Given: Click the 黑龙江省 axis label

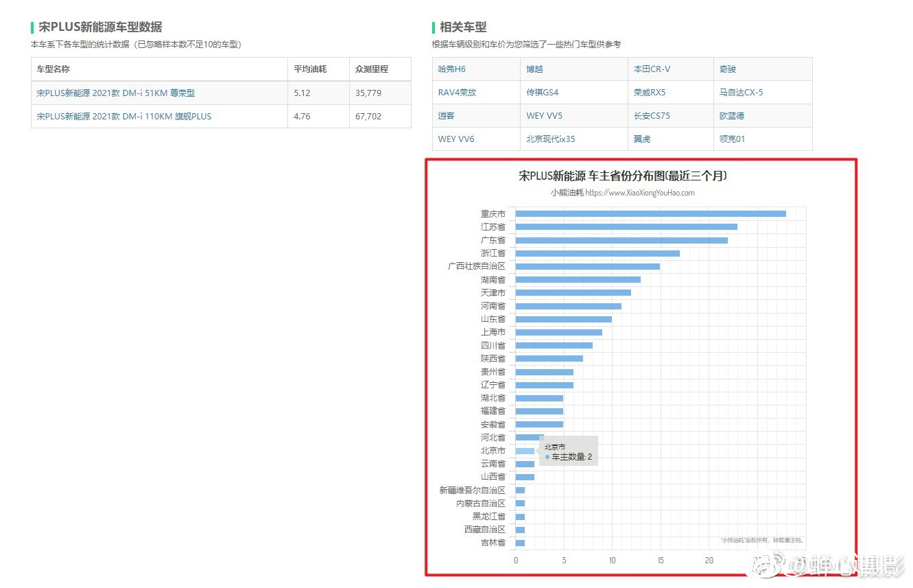Looking at the screenshot, I should (488, 517).
